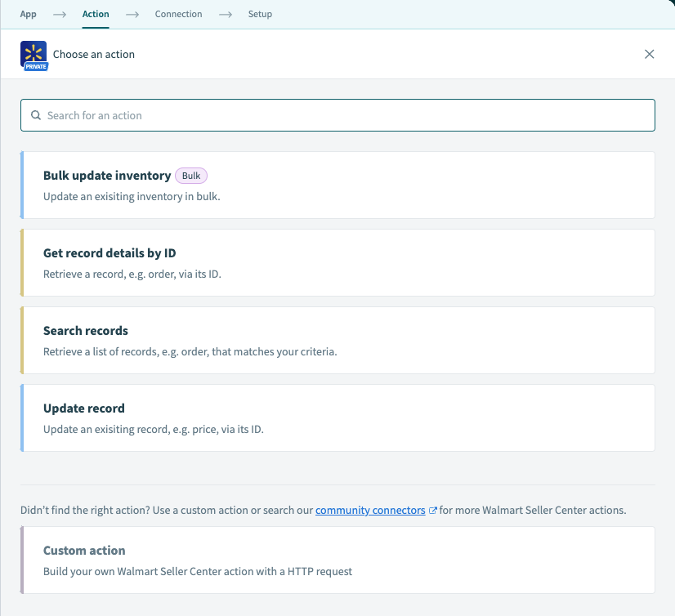Image resolution: width=675 pixels, height=616 pixels.
Task: Choose the Bulk update inventory action
Action: pos(337,185)
